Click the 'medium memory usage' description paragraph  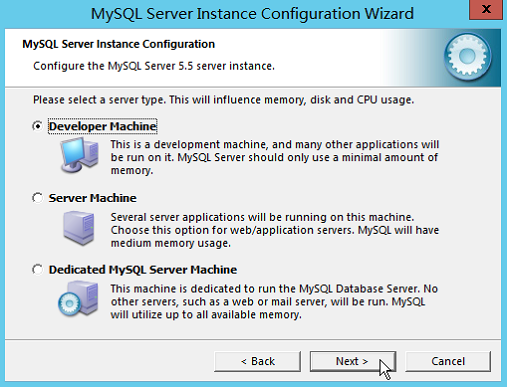275,230
